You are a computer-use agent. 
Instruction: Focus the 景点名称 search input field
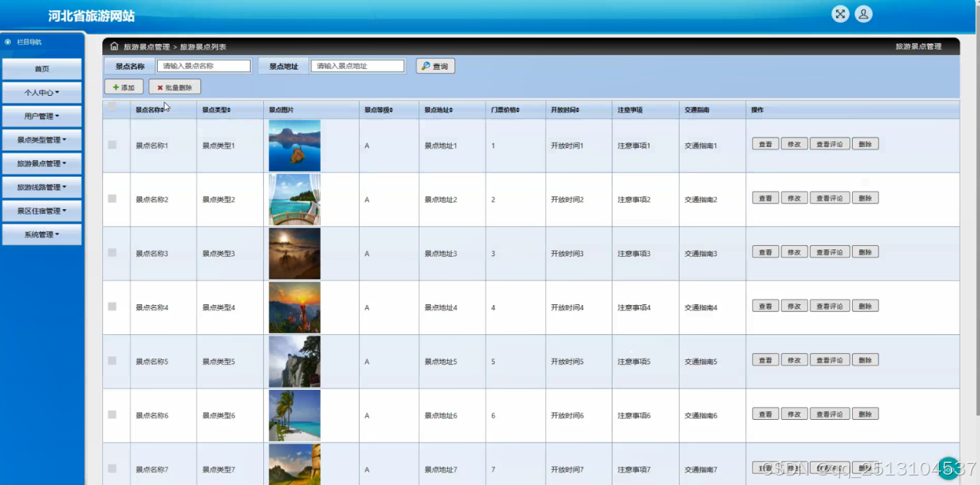click(204, 66)
